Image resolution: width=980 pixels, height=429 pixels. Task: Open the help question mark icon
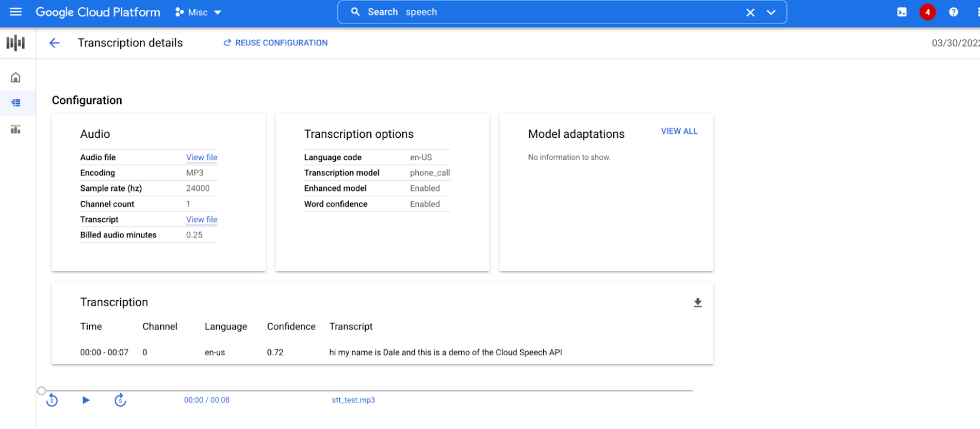tap(953, 12)
